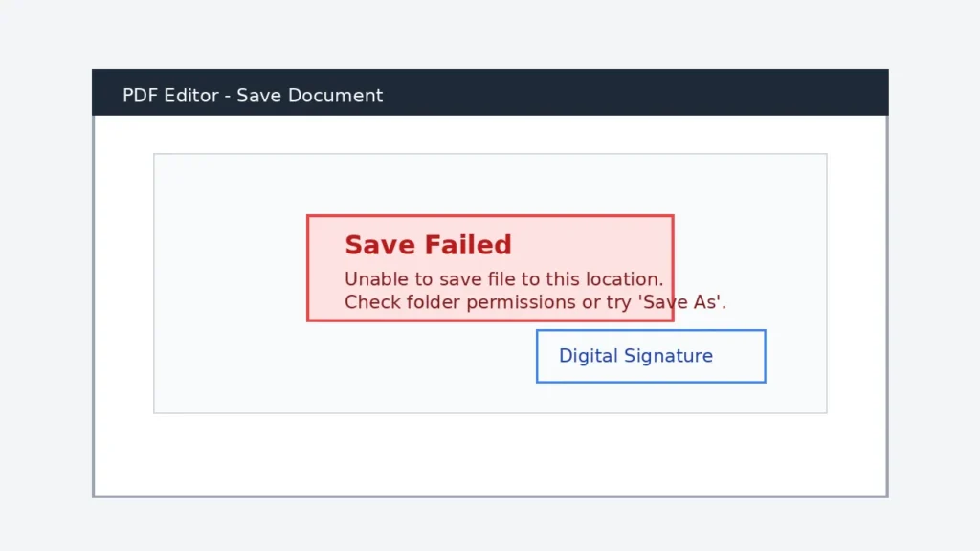Click the blue 'Digital Signature' label text
The height and width of the screenshot is (551, 980).
(x=635, y=356)
